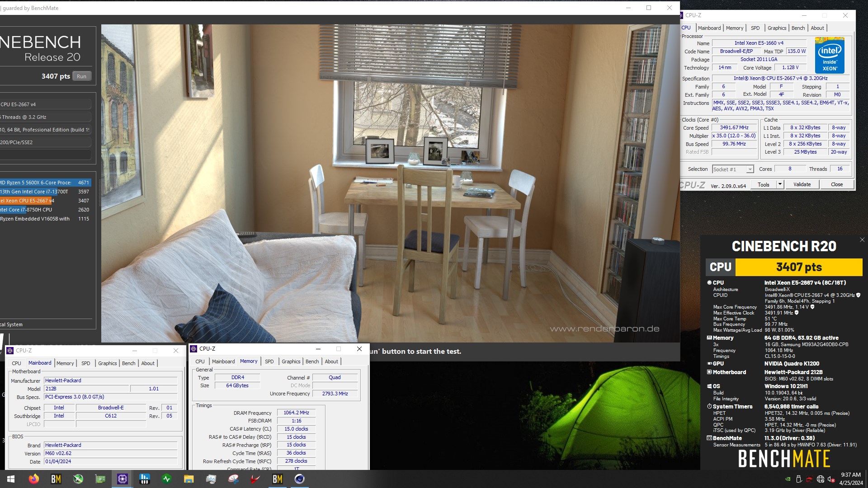Viewport: 868px width, 488px height.
Task: Select Bench tab in Memory CPU-Z window
Action: coord(312,361)
